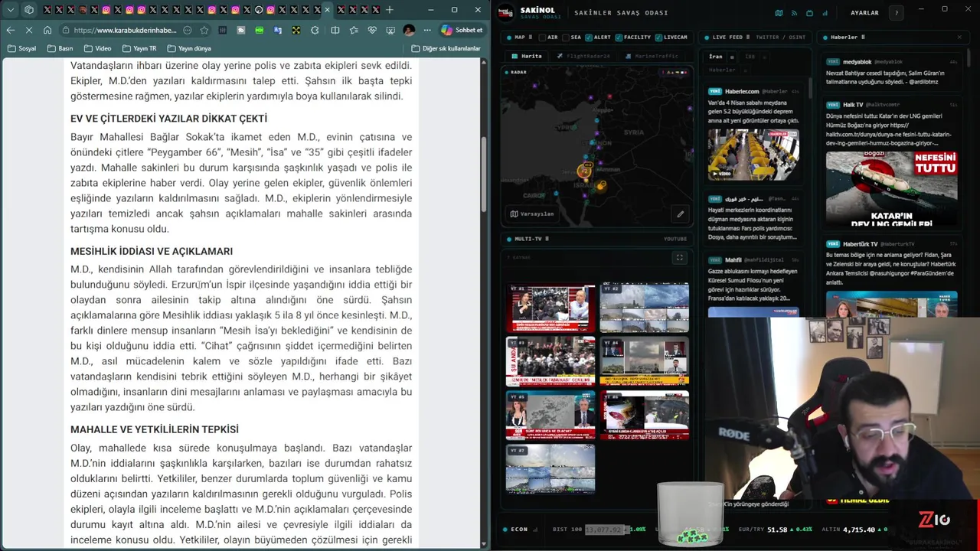Enable the AIR checkbox
Image resolution: width=980 pixels, height=551 pixels.
pos(542,37)
